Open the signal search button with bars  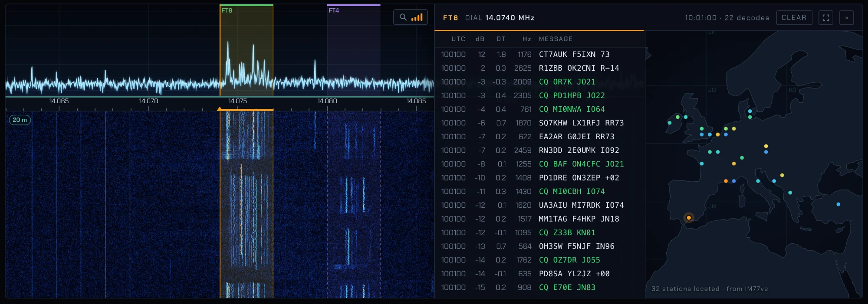click(x=411, y=17)
